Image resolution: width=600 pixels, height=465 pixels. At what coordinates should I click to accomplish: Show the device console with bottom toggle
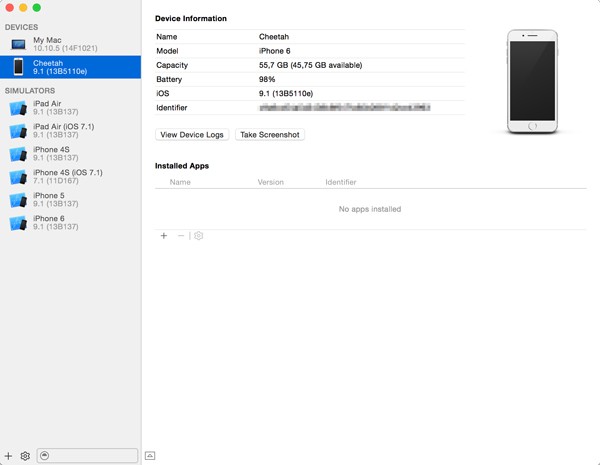pyautogui.click(x=150, y=455)
